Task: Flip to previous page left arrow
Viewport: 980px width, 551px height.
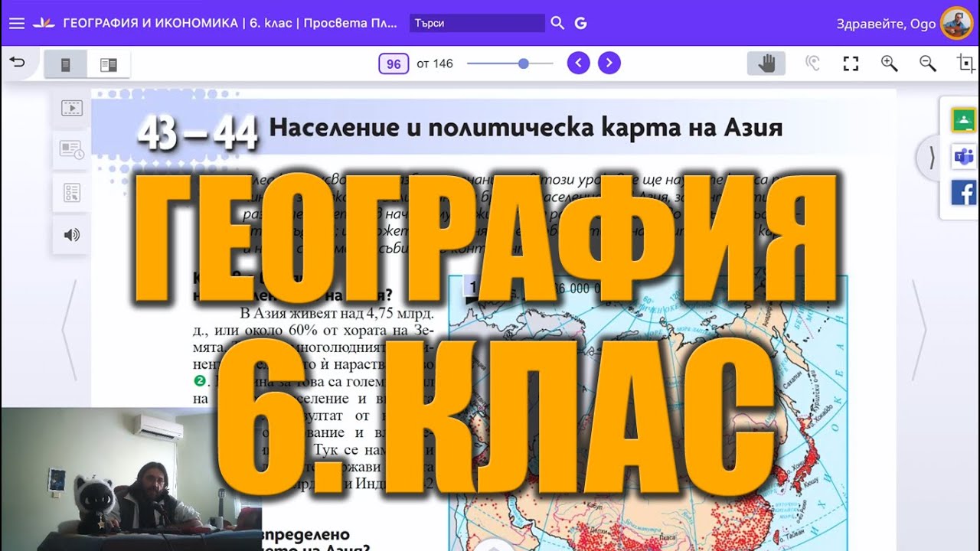Action: tap(69, 331)
